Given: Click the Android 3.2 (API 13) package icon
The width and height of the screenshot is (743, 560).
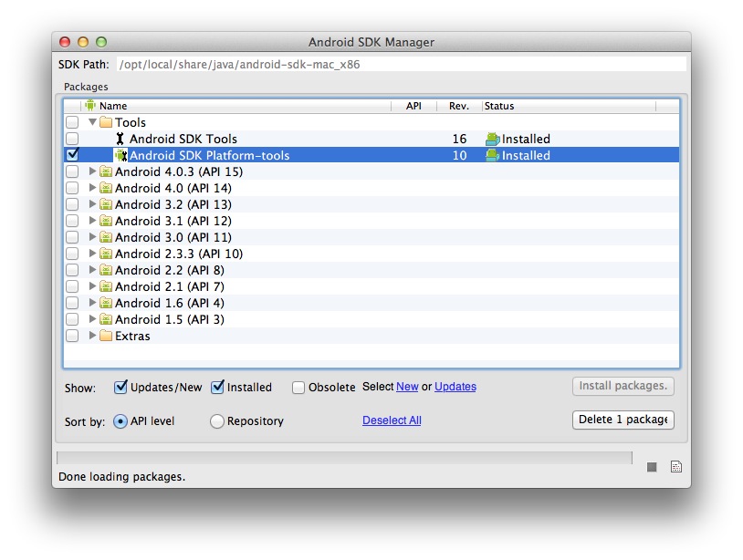Looking at the screenshot, I should tap(106, 204).
